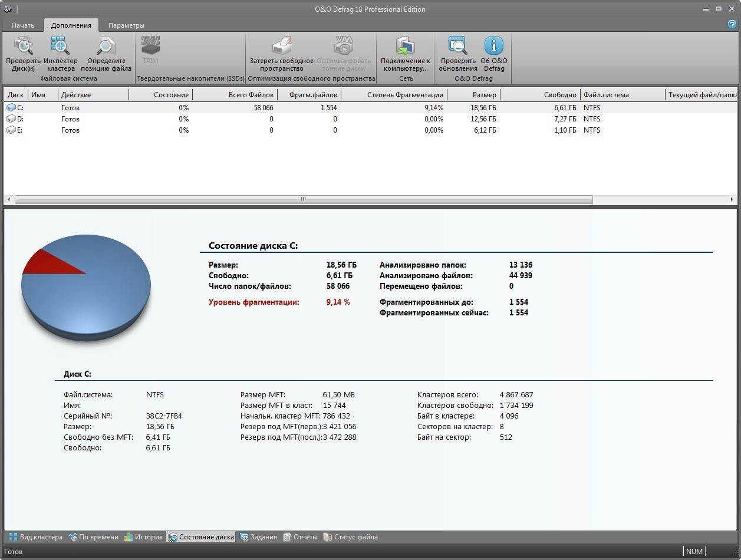741x560 pixels.
Task: Click the Кластеров всего value 4 867 687
Action: click(x=516, y=394)
